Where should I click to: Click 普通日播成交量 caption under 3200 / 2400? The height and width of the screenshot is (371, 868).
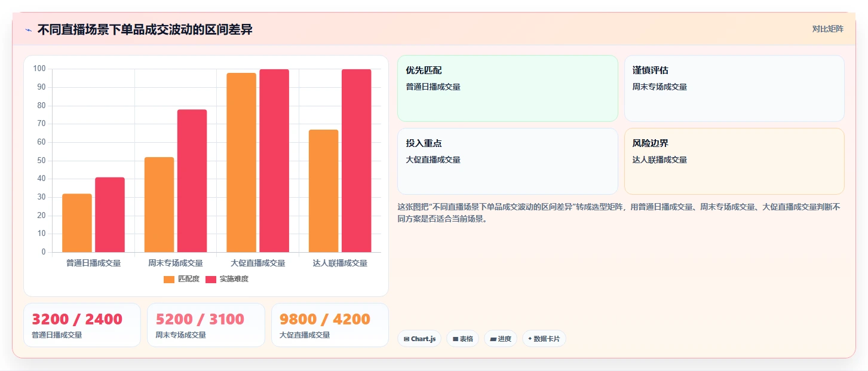(57, 335)
